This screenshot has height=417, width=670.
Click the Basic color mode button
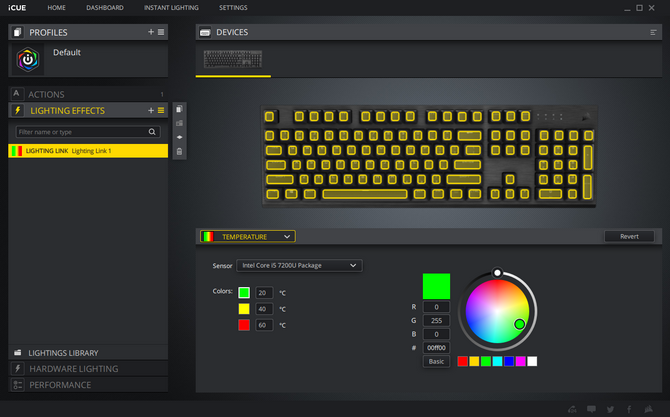[x=436, y=361]
